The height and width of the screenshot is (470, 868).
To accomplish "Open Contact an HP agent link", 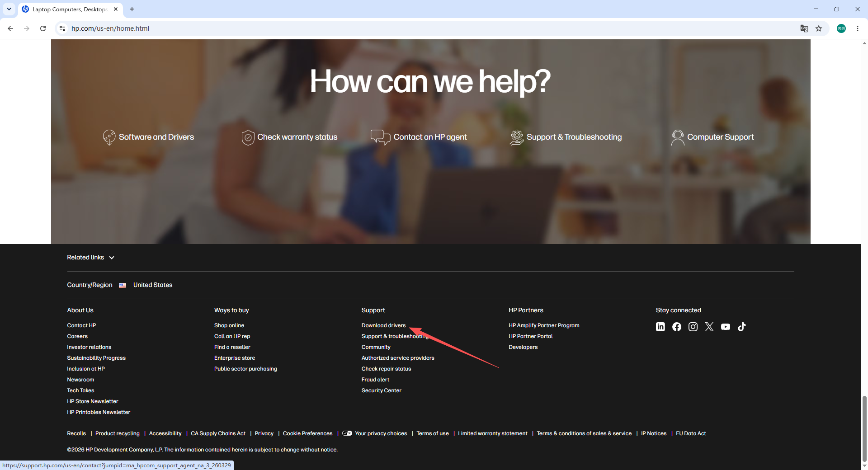I will [x=430, y=137].
